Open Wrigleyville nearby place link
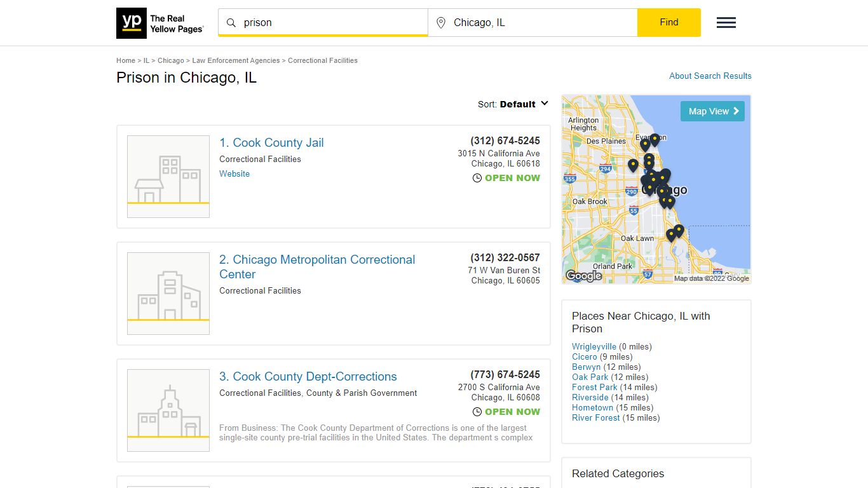The image size is (868, 488). point(594,346)
